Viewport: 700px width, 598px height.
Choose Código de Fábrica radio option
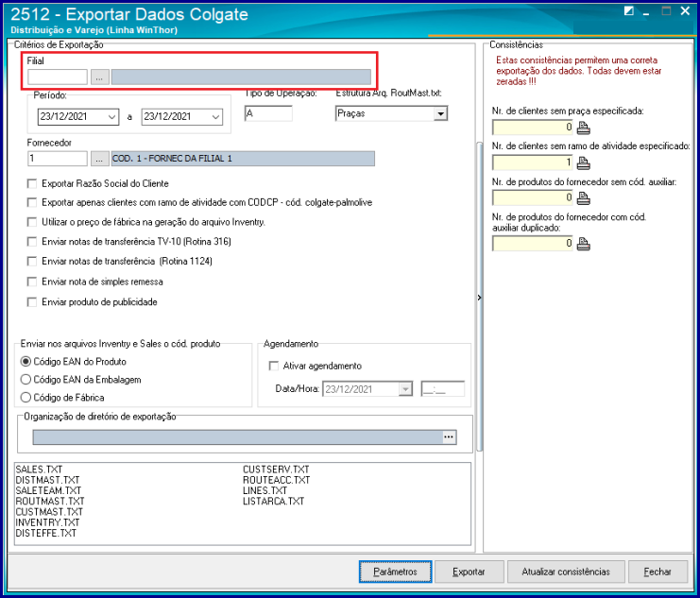point(26,398)
